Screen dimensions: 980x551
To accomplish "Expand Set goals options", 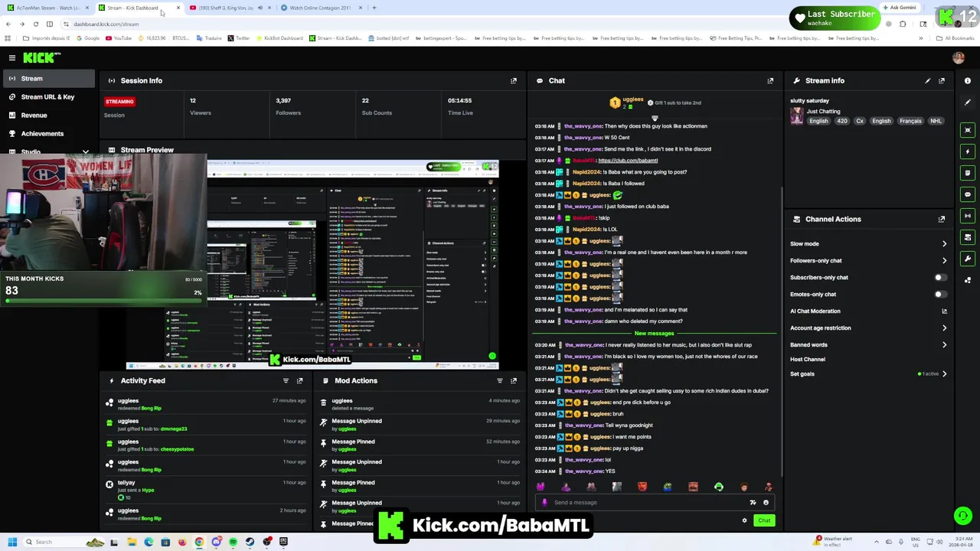I will 944,374.
